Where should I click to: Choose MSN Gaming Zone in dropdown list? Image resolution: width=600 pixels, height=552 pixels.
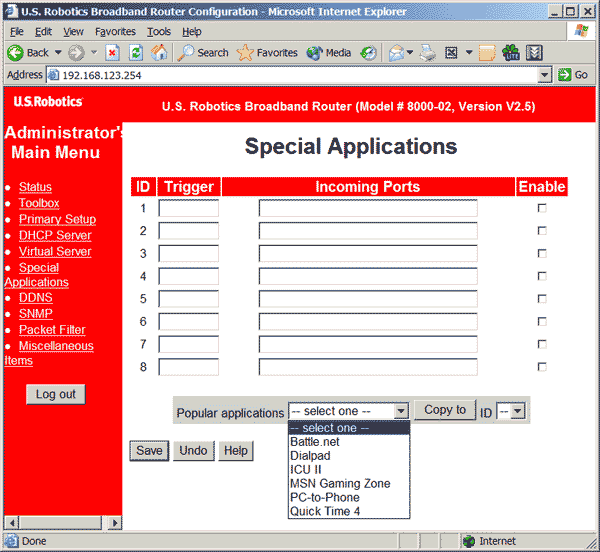point(340,484)
